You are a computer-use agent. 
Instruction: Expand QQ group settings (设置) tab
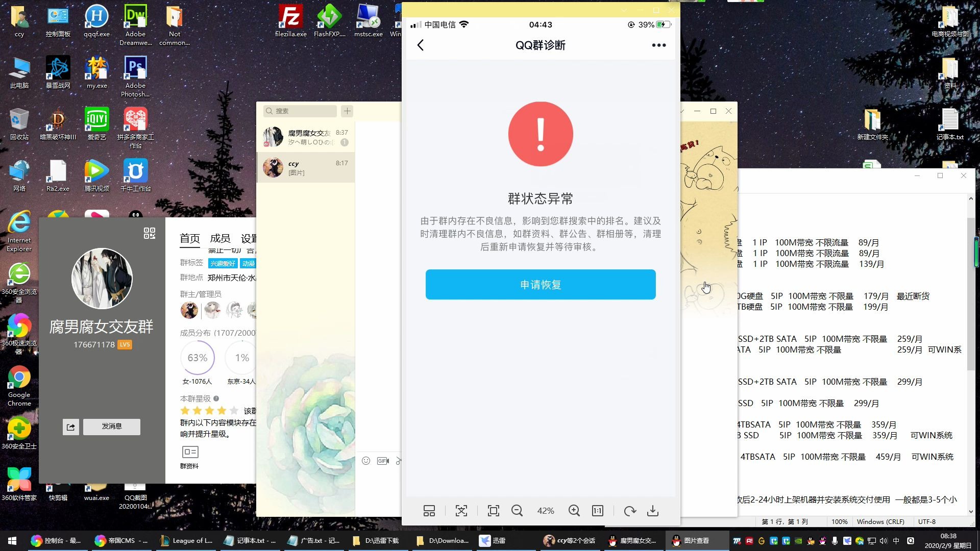click(x=250, y=238)
